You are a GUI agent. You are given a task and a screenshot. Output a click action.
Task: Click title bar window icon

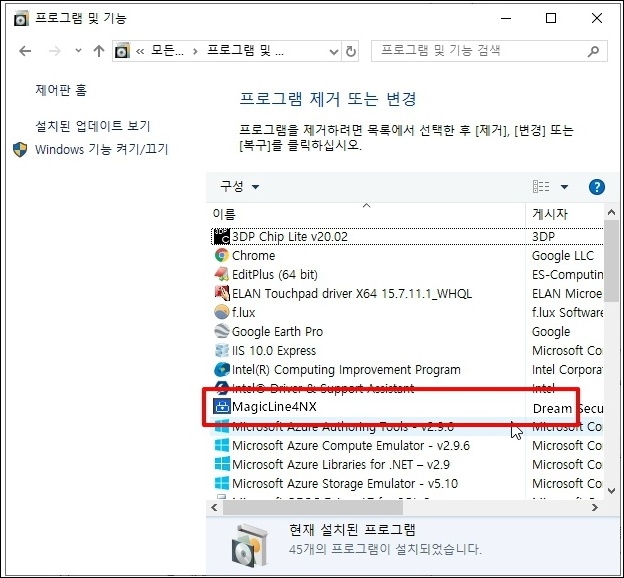tap(21, 18)
